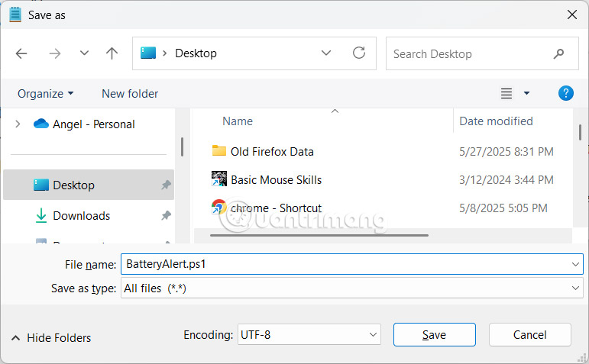Image resolution: width=589 pixels, height=364 pixels.
Task: Select the Old Firefox Data folder
Action: click(x=272, y=152)
